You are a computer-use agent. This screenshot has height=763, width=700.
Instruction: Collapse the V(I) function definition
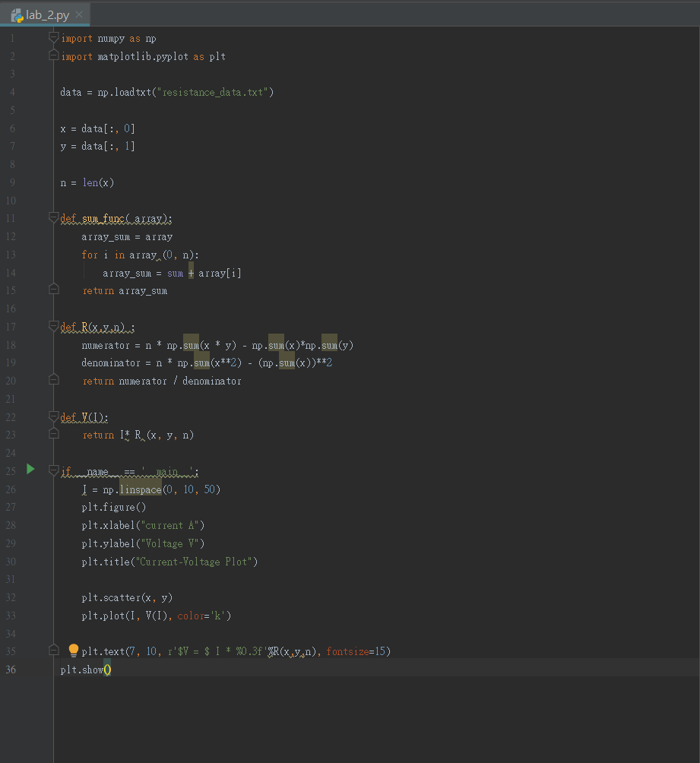(53, 416)
